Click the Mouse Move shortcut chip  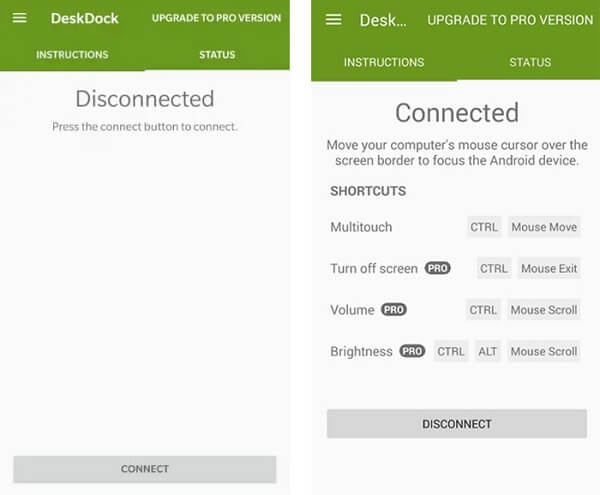[x=544, y=227]
